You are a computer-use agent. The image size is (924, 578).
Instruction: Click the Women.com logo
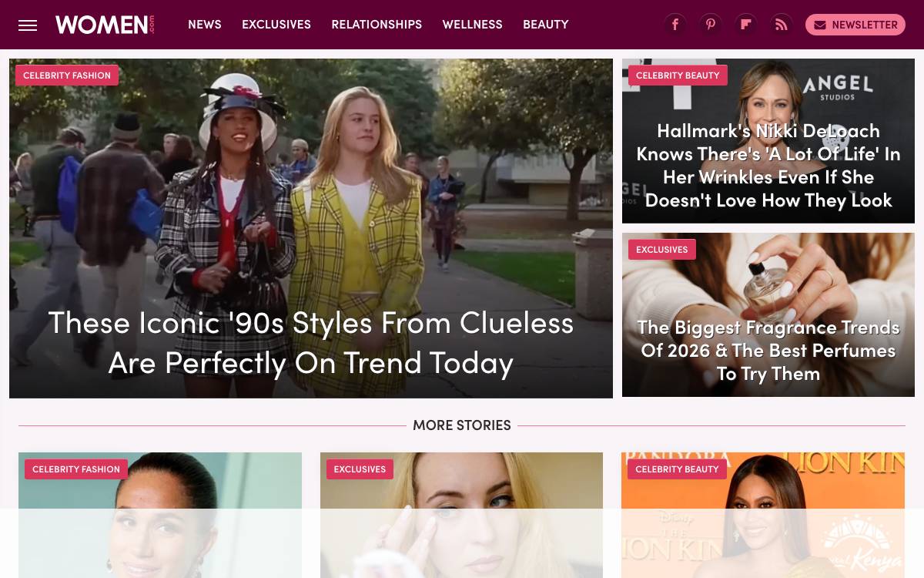click(105, 25)
